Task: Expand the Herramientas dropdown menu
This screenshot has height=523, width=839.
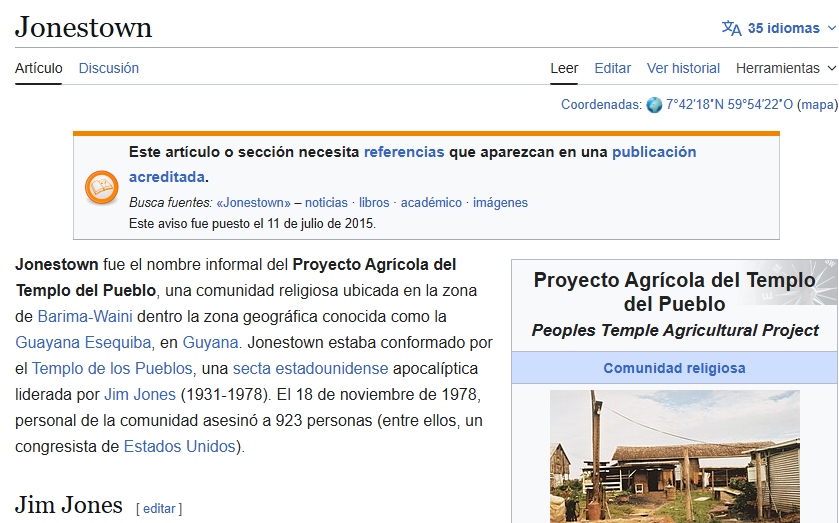Action: [785, 68]
